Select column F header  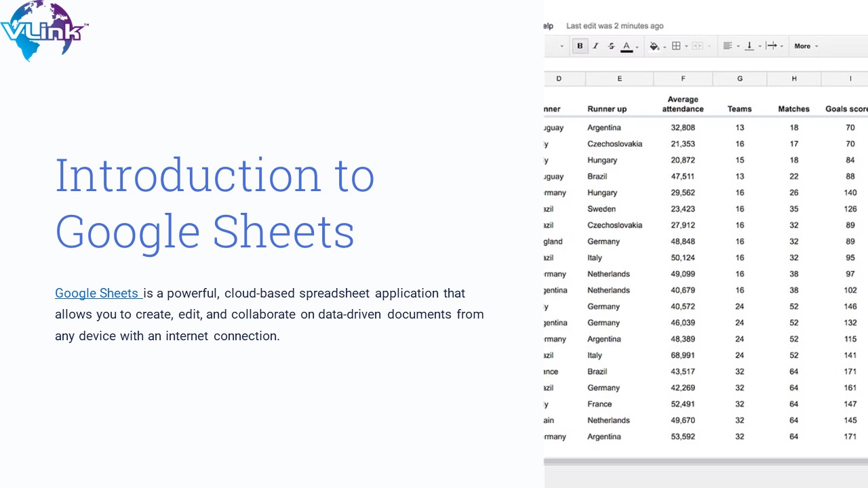tap(683, 79)
